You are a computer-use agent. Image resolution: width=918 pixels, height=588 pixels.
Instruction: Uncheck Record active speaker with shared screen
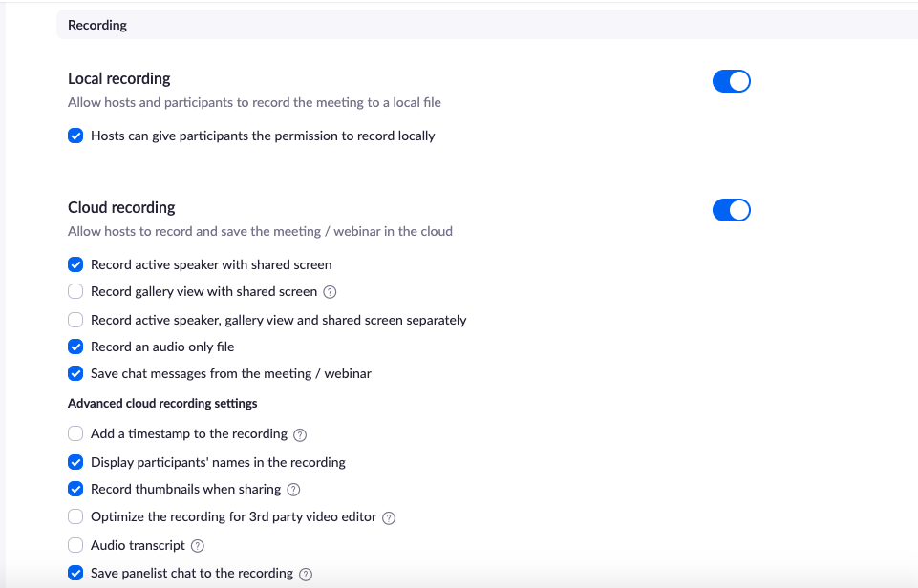coord(75,264)
